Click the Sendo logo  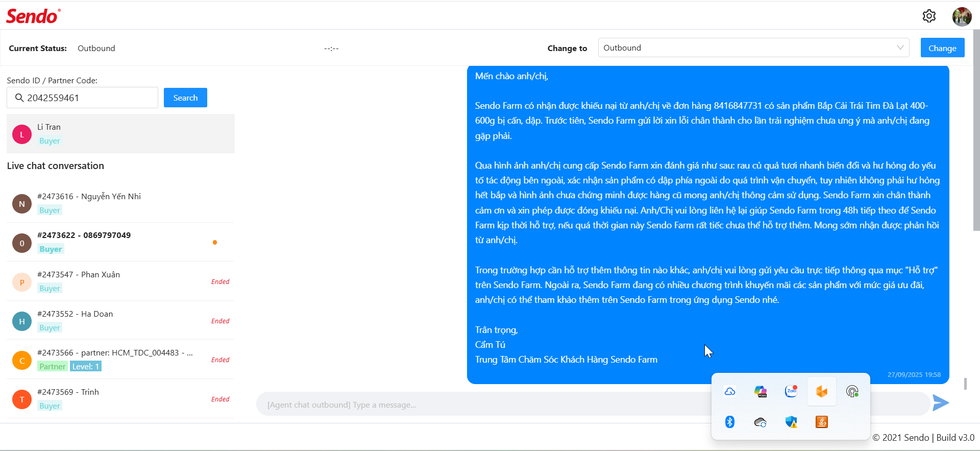(x=33, y=16)
